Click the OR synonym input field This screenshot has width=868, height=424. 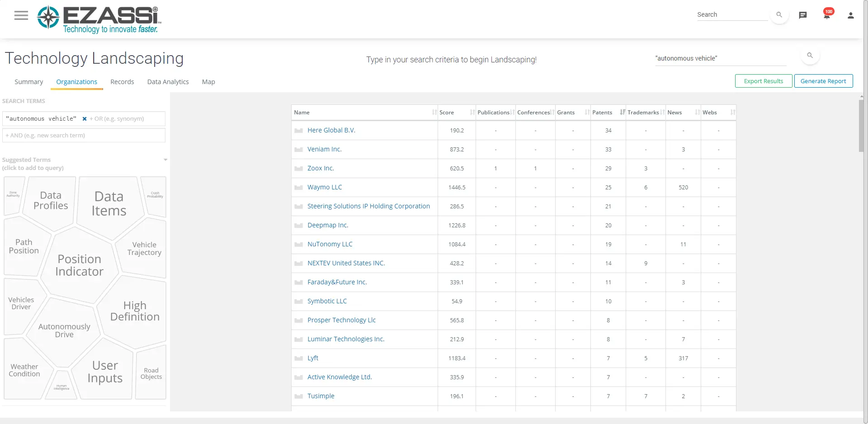click(x=126, y=119)
